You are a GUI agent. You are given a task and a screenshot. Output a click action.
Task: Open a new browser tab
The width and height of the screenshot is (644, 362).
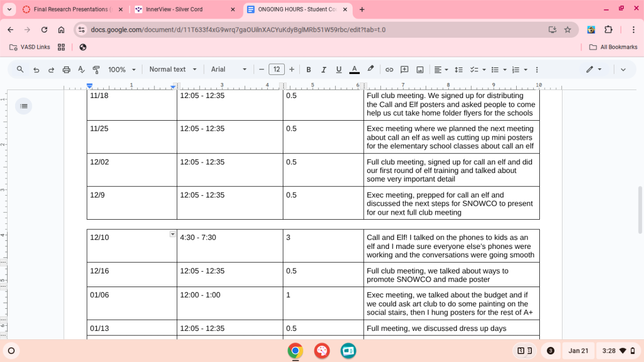pos(362,10)
